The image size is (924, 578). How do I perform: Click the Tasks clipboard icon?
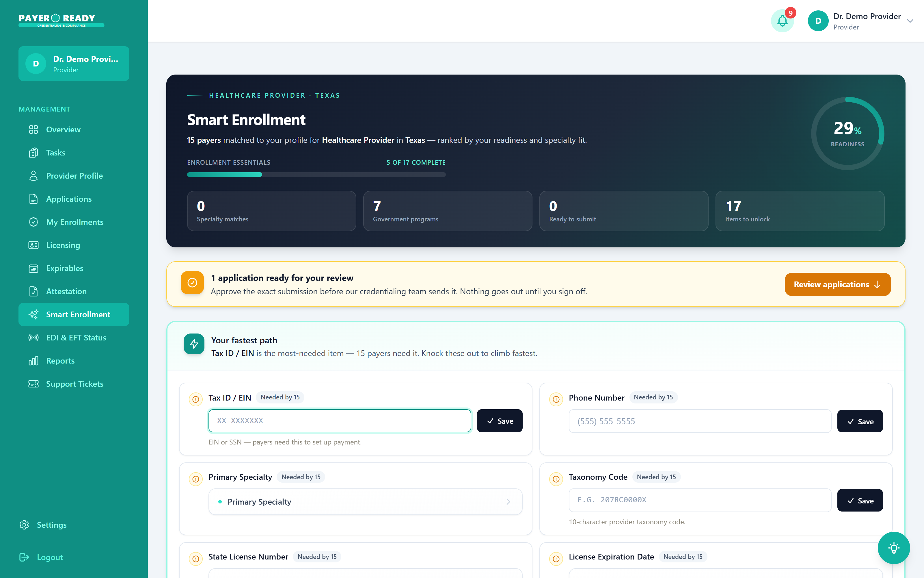[x=33, y=153]
